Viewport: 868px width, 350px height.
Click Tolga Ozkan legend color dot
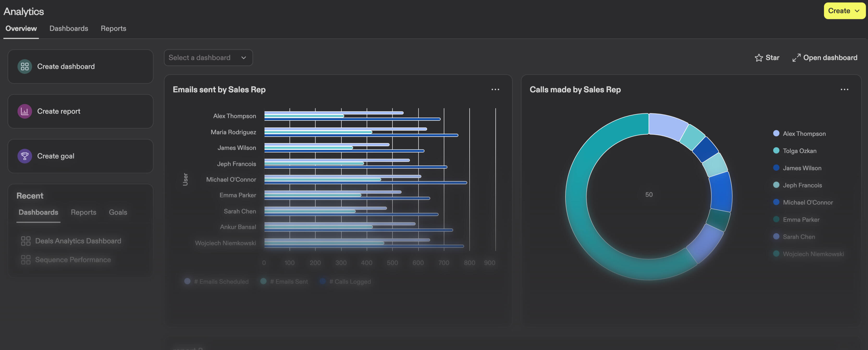tap(776, 151)
